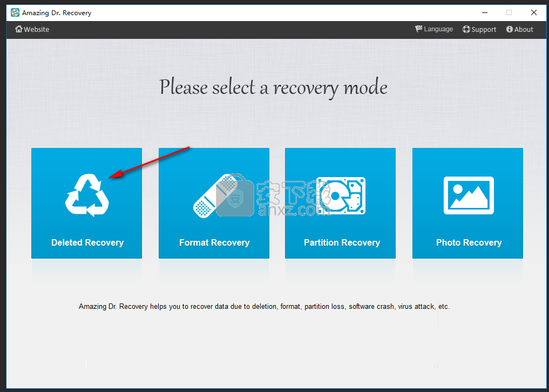Click the Amazing Dr. Recovery app logo
The height and width of the screenshot is (392, 549).
15,12
